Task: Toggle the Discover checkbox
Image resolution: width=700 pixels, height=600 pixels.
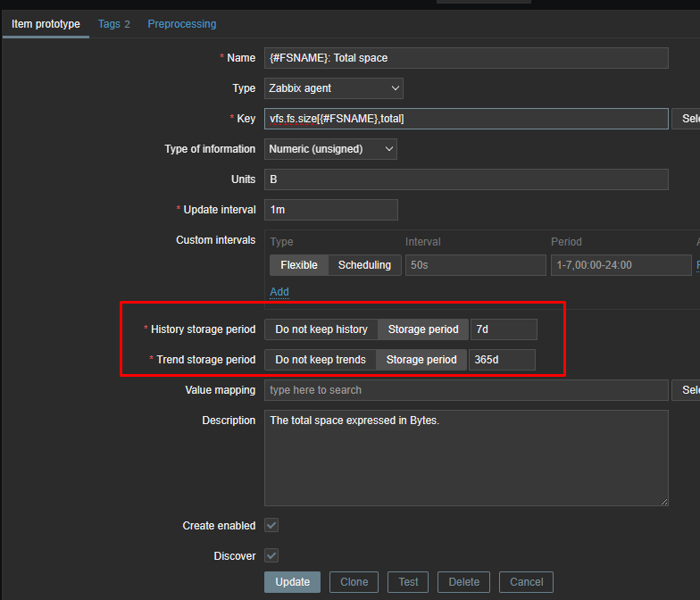Action: point(271,556)
